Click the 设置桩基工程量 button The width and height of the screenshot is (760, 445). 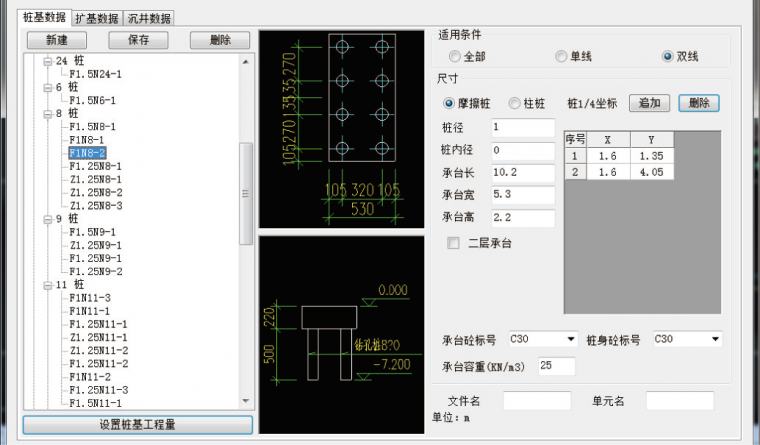pyautogui.click(x=138, y=425)
